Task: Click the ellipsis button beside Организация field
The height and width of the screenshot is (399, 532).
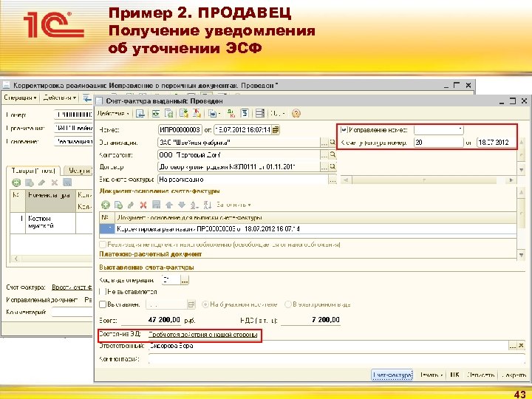Action: [x=324, y=143]
